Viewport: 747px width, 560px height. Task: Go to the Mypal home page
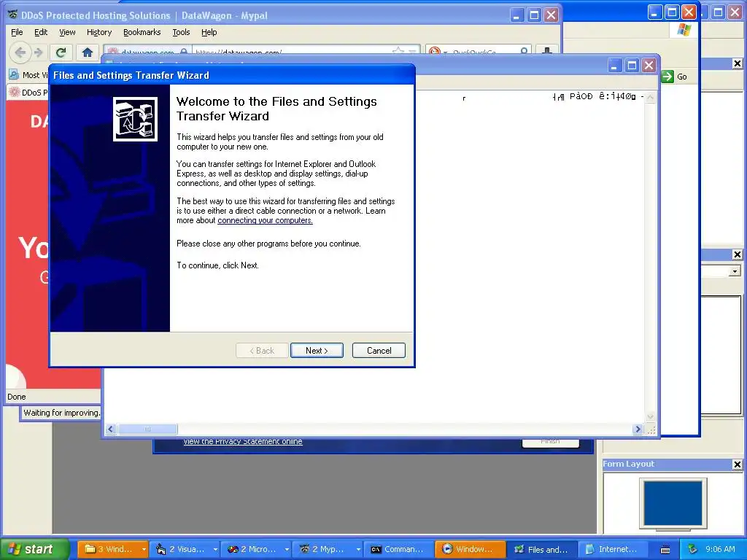click(88, 52)
